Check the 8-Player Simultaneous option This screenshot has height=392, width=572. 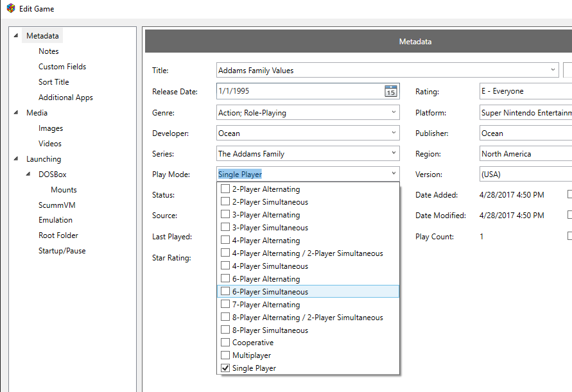pyautogui.click(x=225, y=330)
